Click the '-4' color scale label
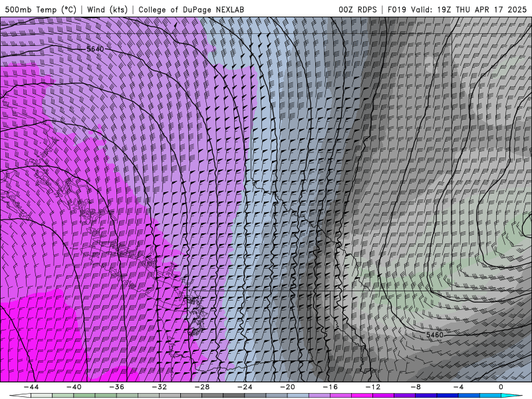The width and height of the screenshot is (532, 399). (x=458, y=387)
